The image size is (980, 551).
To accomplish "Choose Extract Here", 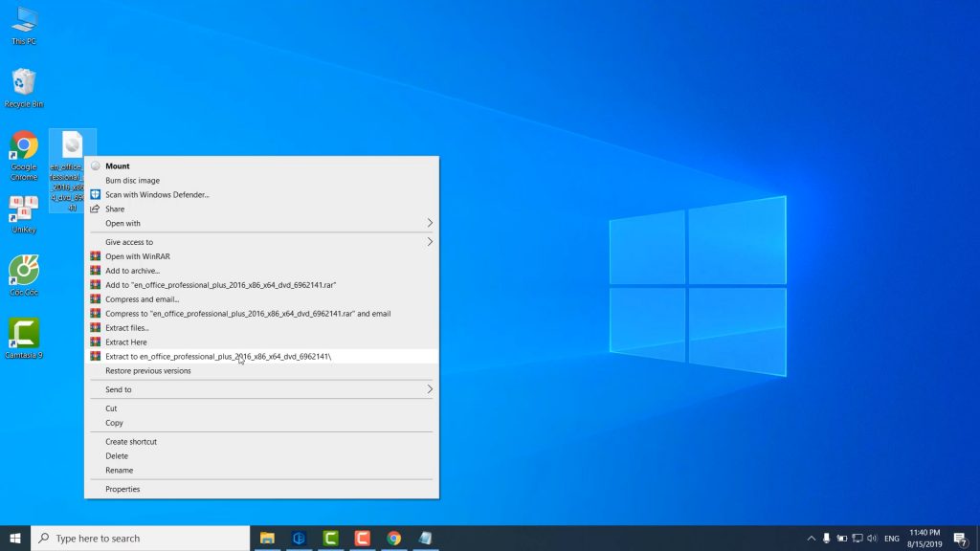I will tap(261, 342).
